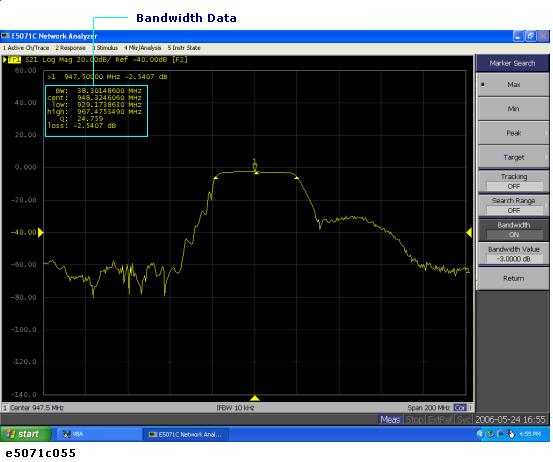Click the 0.000 y-axis label
The image size is (553, 462).
pyautogui.click(x=25, y=167)
